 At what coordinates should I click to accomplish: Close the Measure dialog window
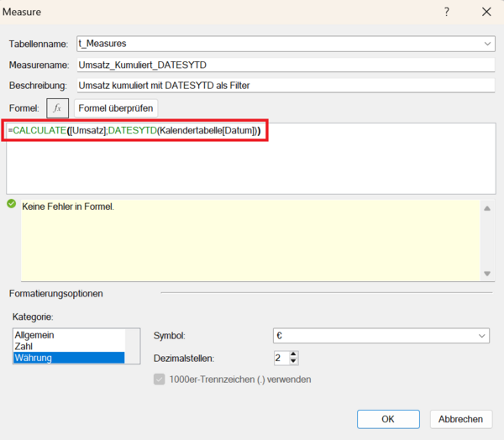pyautogui.click(x=486, y=12)
